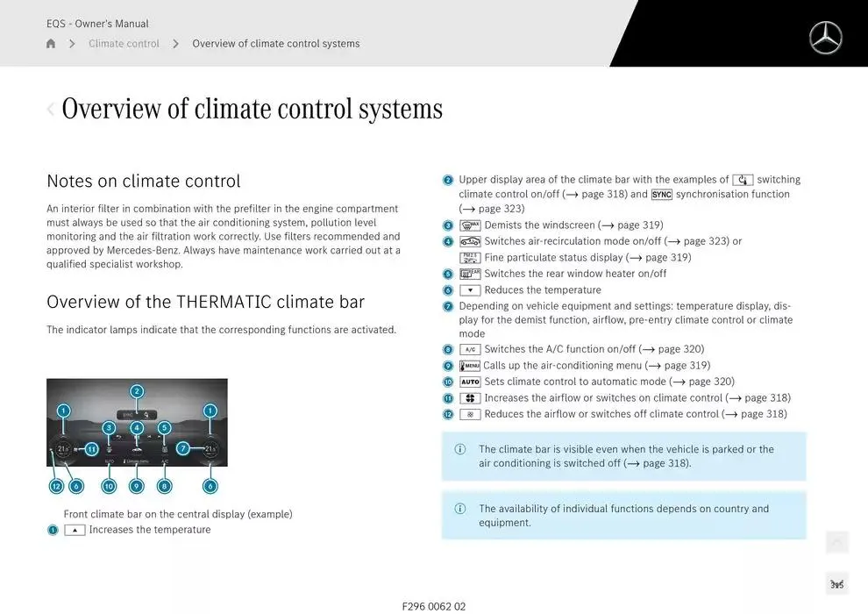Click the front climate bar example image
Viewport: 868px width, 614px height.
click(x=137, y=423)
